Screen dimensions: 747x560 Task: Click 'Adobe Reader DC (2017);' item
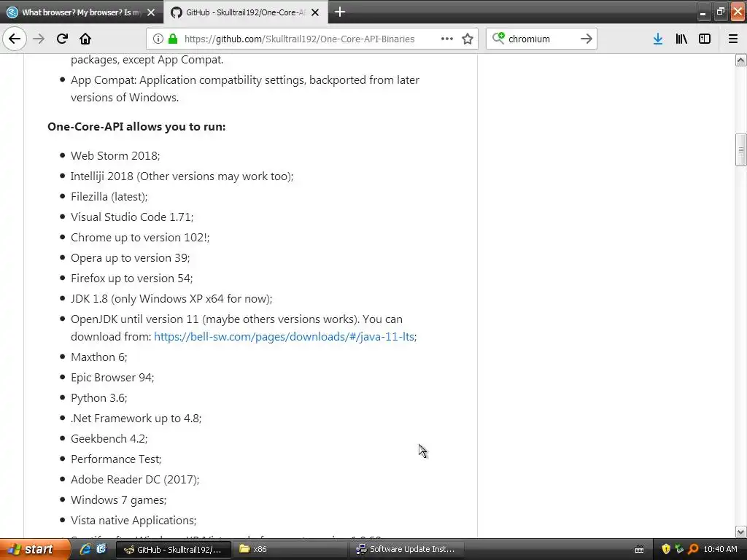135,480
